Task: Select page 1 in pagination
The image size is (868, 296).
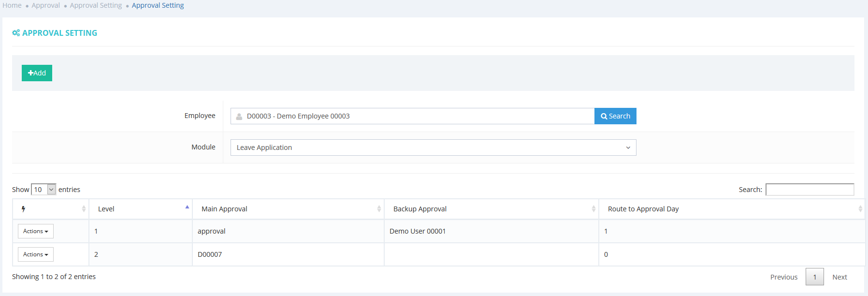Action: [x=814, y=277]
